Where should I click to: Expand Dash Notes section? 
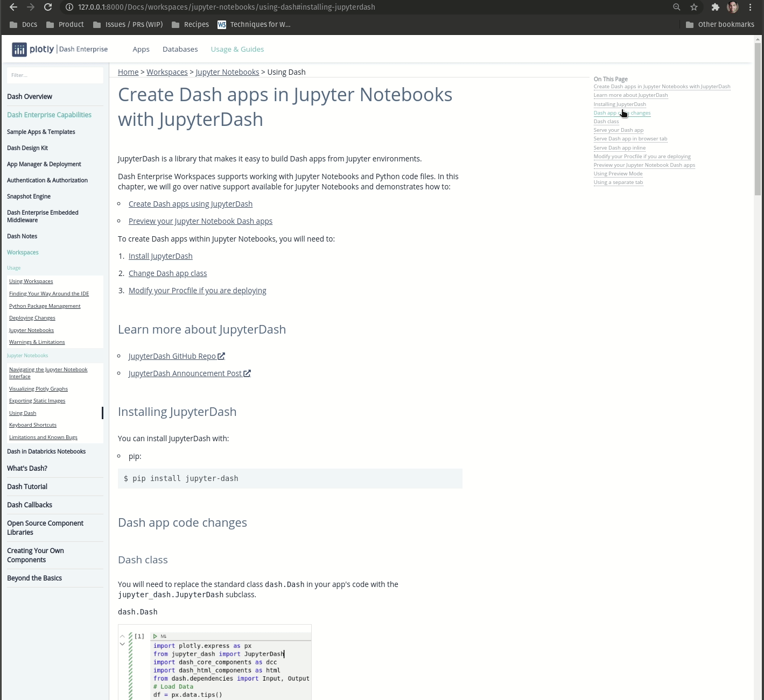[x=22, y=236]
